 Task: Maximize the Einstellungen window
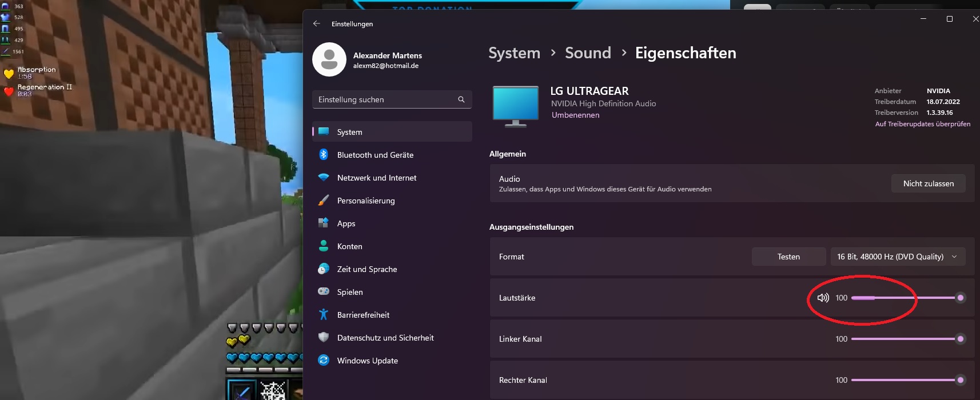point(950,19)
